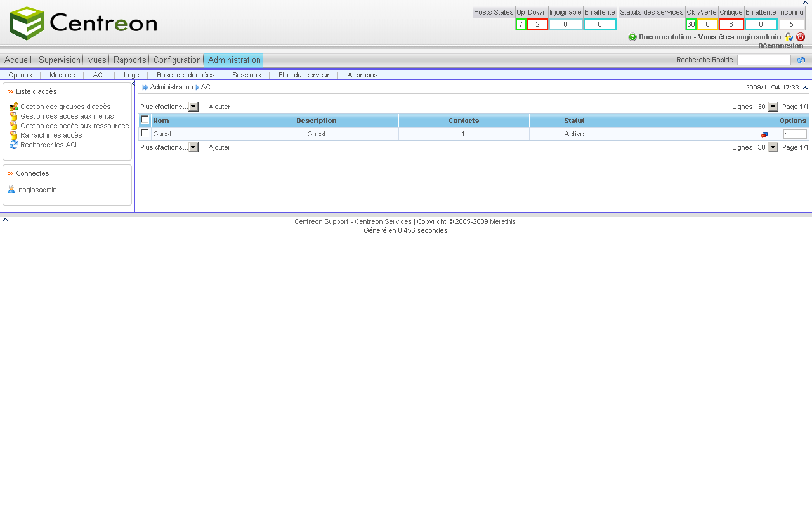Click the nagiosadmin user icon under Connectés
The width and height of the screenshot is (812, 531).
(x=11, y=189)
